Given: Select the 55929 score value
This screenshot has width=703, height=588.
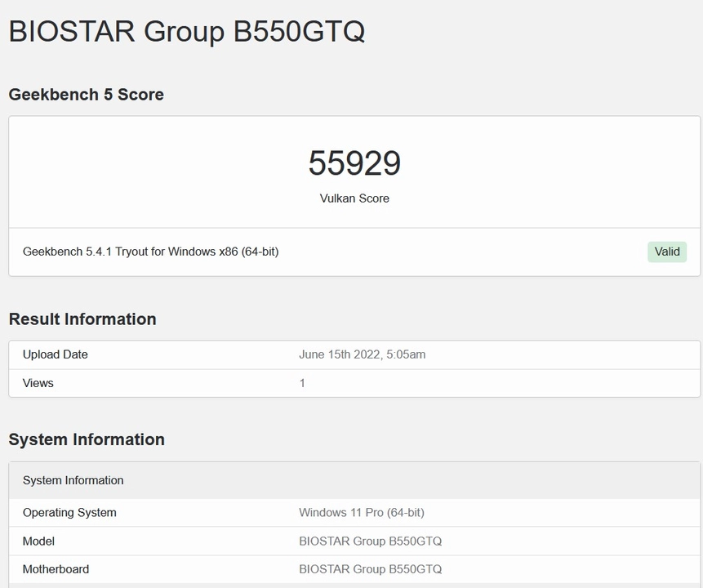Looking at the screenshot, I should point(354,163).
